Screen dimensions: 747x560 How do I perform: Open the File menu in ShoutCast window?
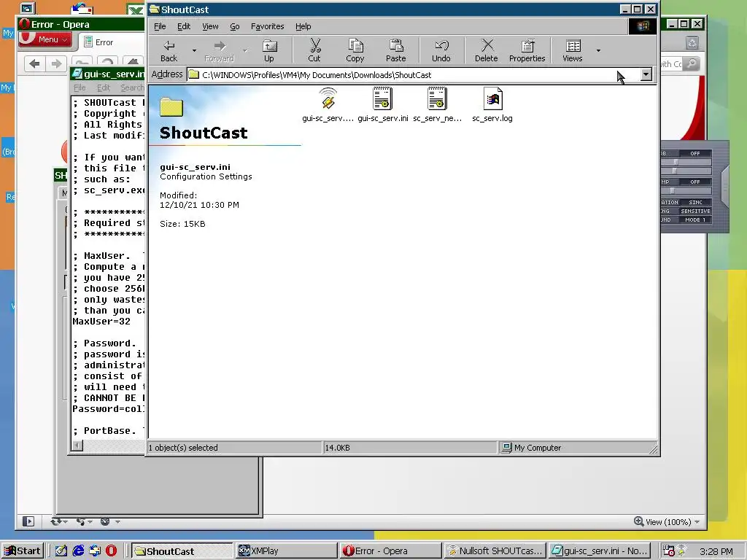point(160,27)
